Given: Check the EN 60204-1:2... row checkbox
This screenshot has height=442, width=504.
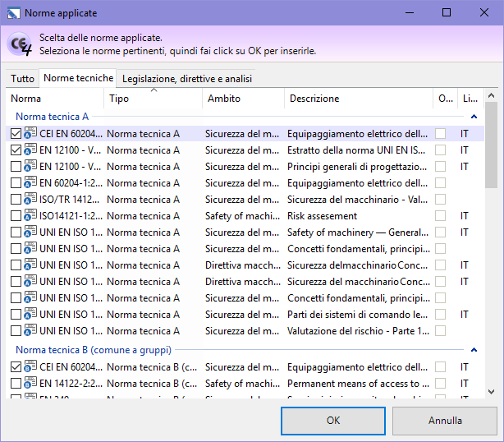Looking at the screenshot, I should click(x=16, y=182).
